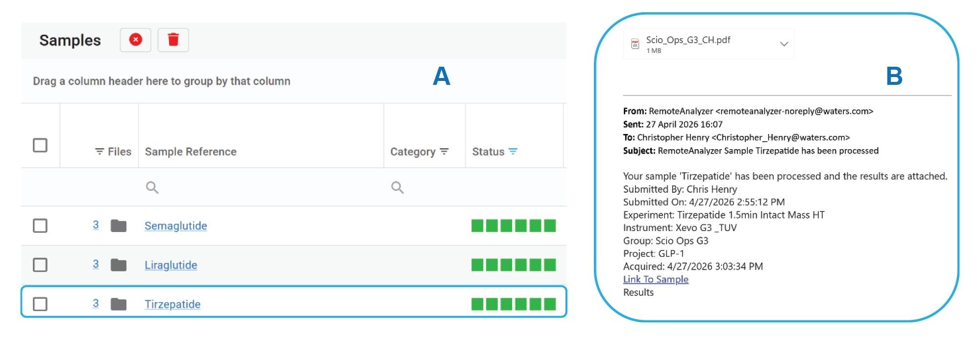Click the Scio_Ops_G3_CH.pdf attachment name
The width and height of the screenshot is (980, 339).
click(688, 40)
